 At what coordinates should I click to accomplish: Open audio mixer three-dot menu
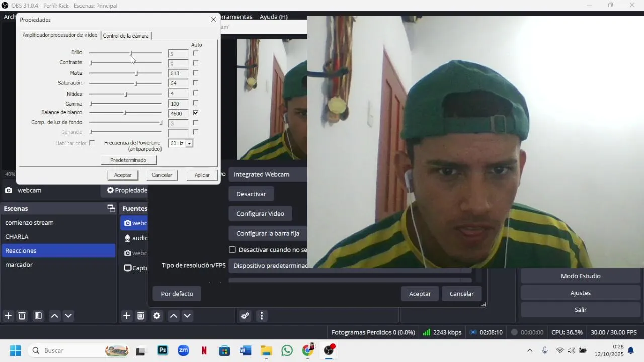tap(261, 316)
